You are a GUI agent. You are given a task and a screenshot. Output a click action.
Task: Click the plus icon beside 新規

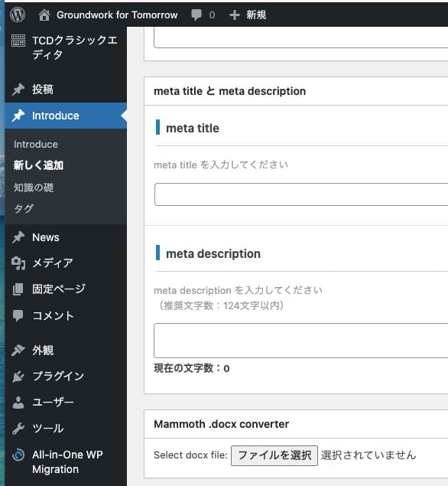coord(235,15)
